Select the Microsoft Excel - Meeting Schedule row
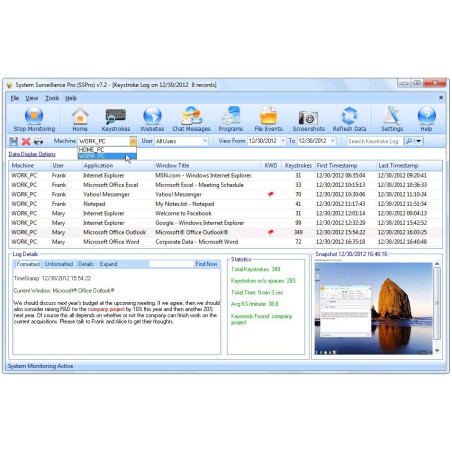Screen dimensions: 452x452 225,185
